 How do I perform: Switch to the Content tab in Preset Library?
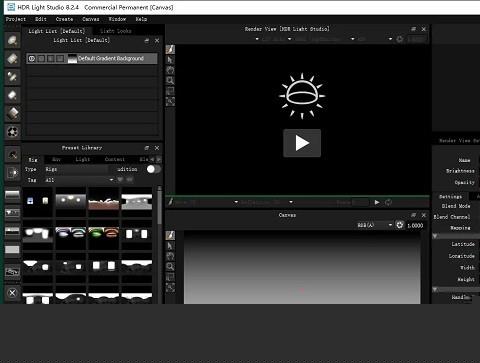click(x=114, y=159)
